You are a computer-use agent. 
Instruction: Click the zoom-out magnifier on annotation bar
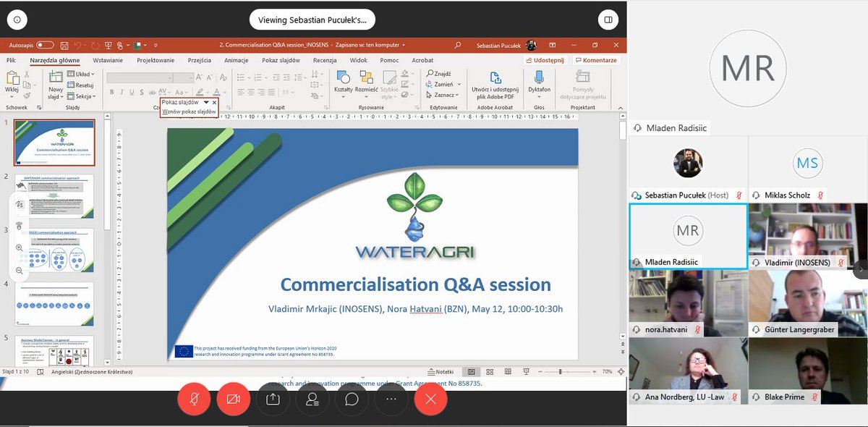tap(20, 271)
